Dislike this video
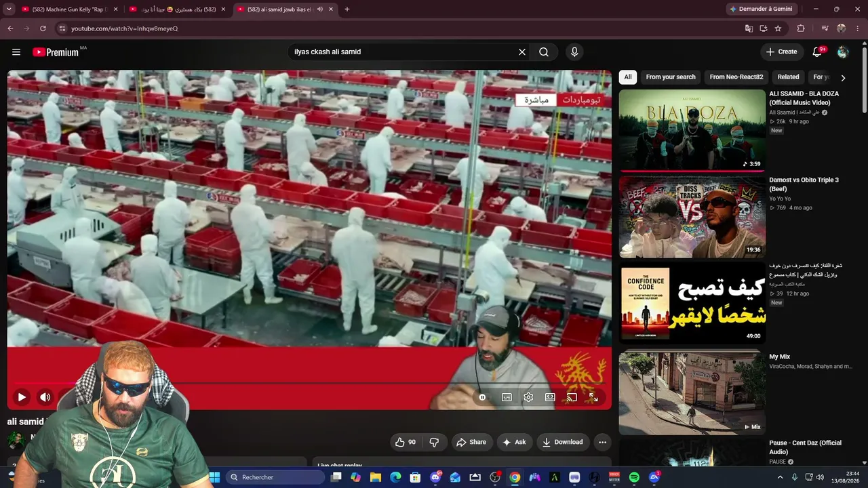 coord(434,442)
